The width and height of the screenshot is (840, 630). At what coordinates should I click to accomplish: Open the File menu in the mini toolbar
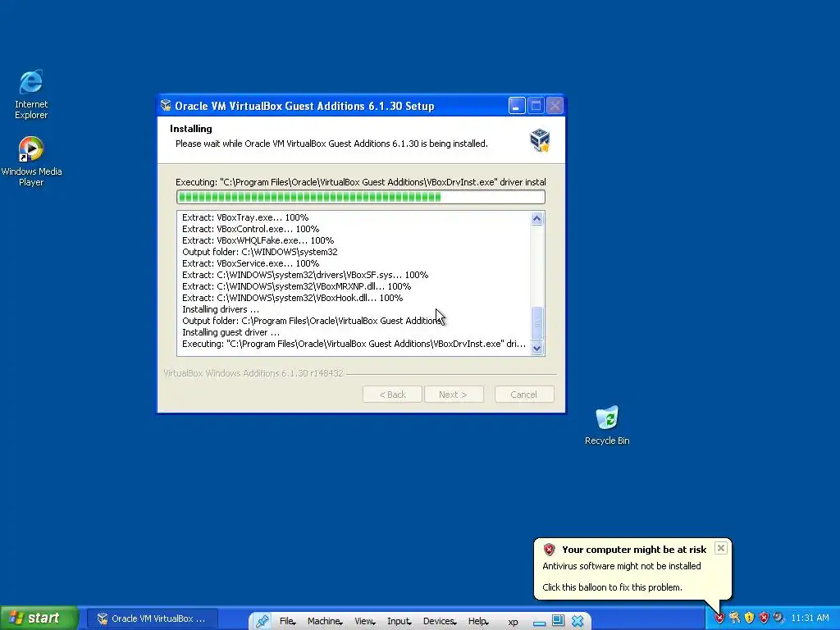pos(287,621)
